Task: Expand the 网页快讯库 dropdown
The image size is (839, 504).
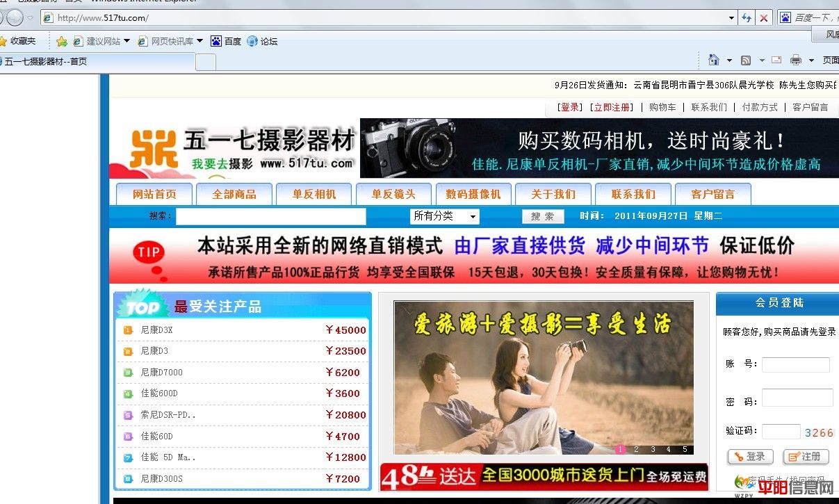Action: pos(199,41)
